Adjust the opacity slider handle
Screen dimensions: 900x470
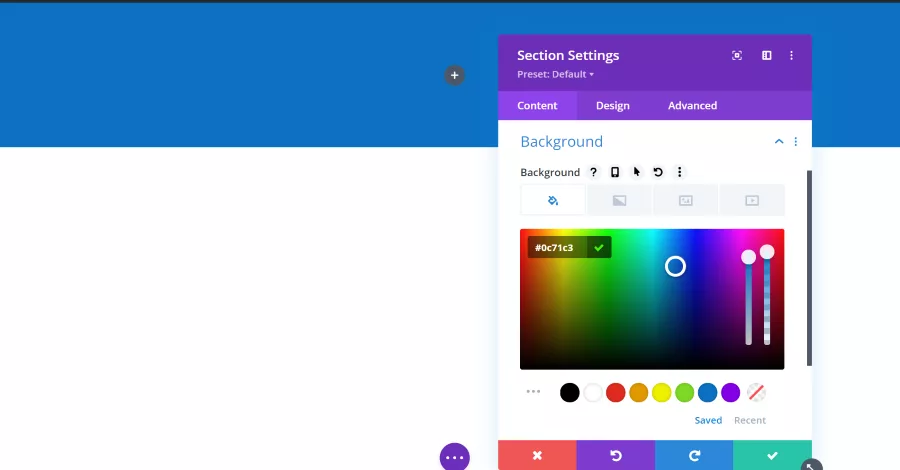767,251
